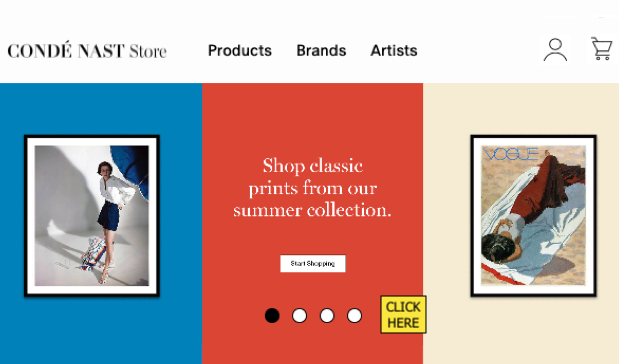Open the framed Vogue cover print
This screenshot has height=364, width=619.
(533, 216)
